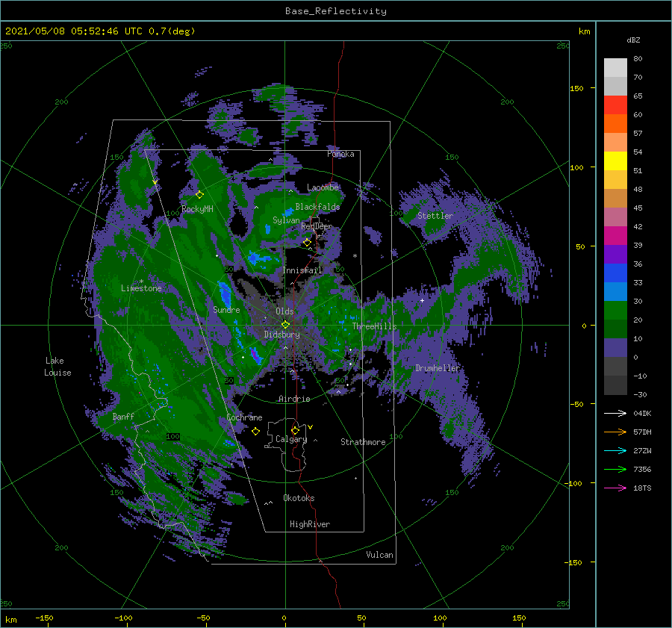Click the dBZ legend heading
The width and height of the screenshot is (672, 628).
pyautogui.click(x=633, y=40)
